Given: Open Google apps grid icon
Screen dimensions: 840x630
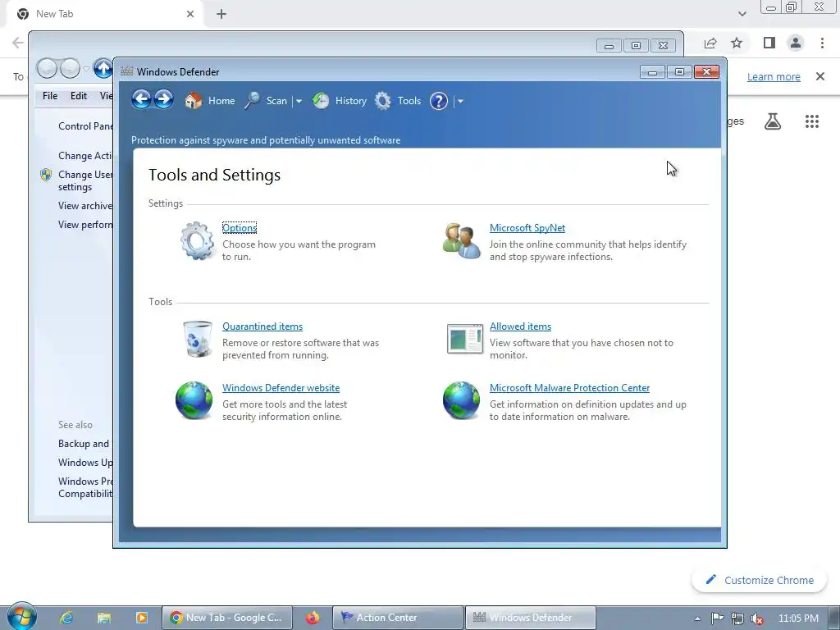Looking at the screenshot, I should coord(812,121).
